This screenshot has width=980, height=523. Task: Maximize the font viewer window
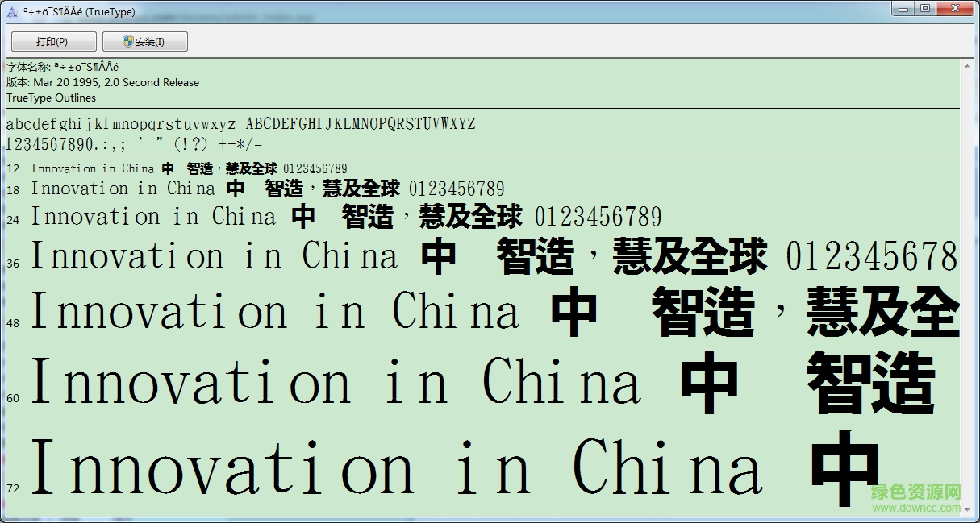[x=925, y=9]
